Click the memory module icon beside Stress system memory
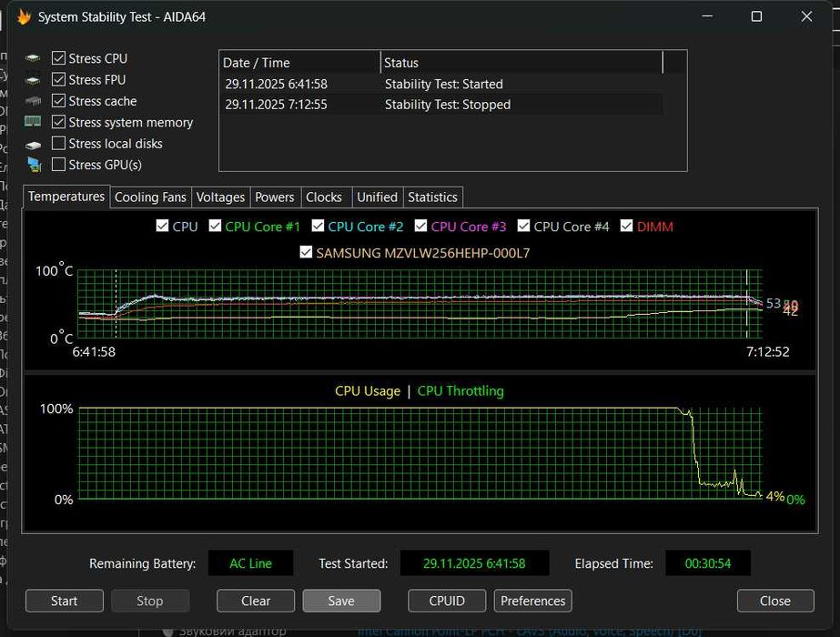The width and height of the screenshot is (840, 637). 34,122
